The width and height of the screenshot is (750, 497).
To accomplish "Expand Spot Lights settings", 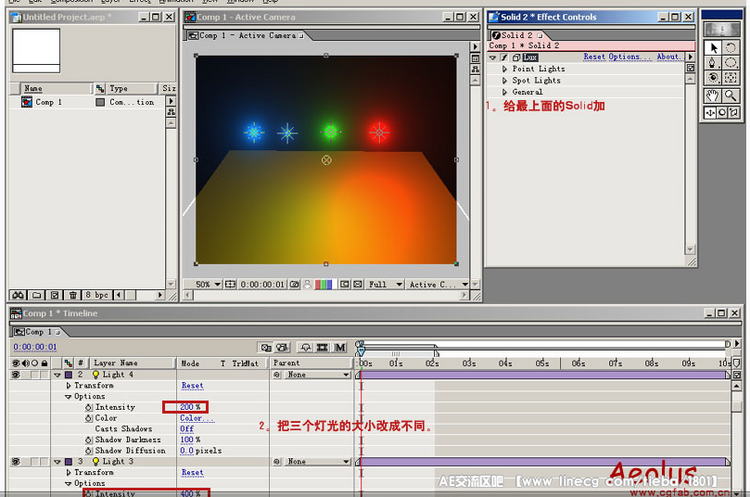I will pyautogui.click(x=504, y=80).
